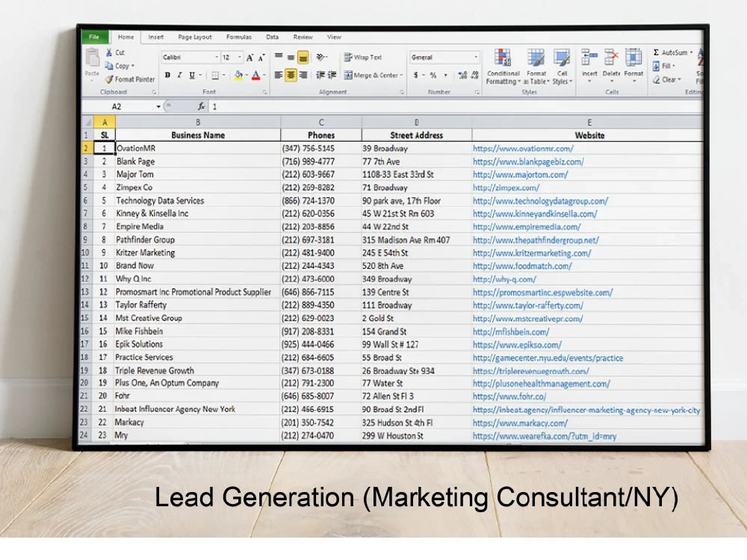Viewport: 747px width, 560px height.
Task: Click AutoSum
Action: [x=673, y=52]
